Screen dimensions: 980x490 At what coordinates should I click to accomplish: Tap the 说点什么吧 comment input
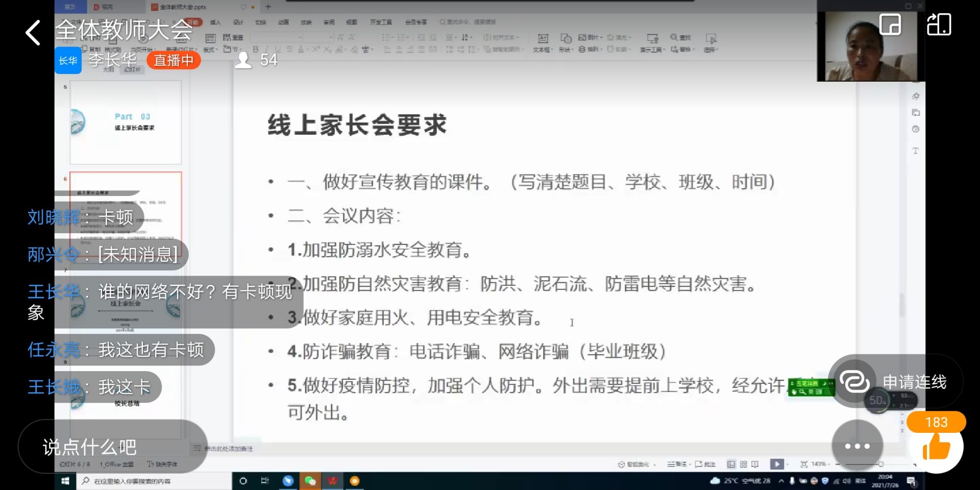pos(113,447)
